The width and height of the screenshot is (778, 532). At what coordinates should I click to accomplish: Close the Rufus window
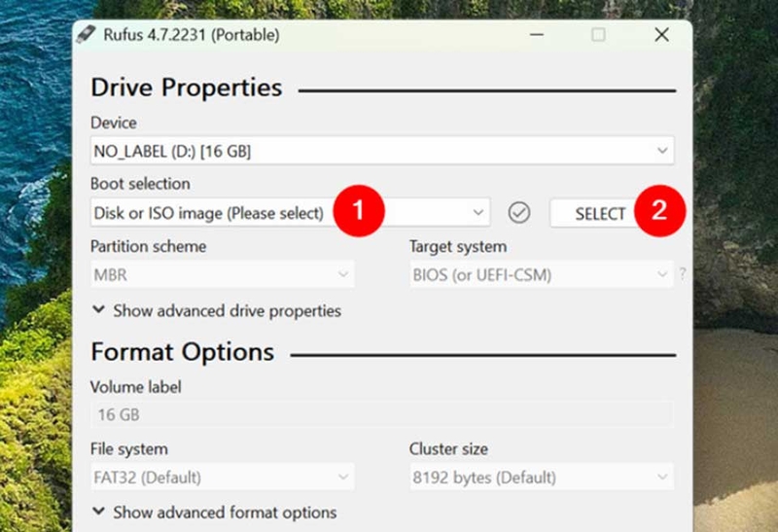click(x=662, y=35)
